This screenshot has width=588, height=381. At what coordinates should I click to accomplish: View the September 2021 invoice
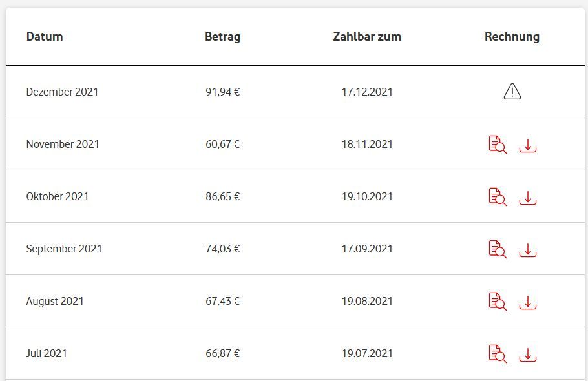(x=497, y=249)
